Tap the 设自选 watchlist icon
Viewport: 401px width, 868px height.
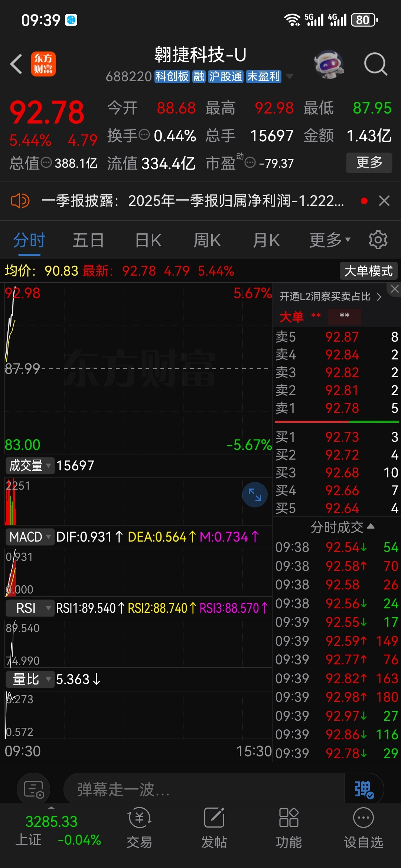[x=363, y=828]
